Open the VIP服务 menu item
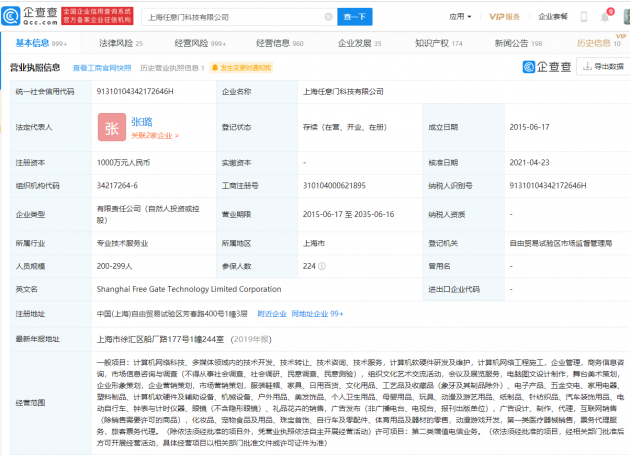The height and width of the screenshot is (455, 630). click(504, 17)
